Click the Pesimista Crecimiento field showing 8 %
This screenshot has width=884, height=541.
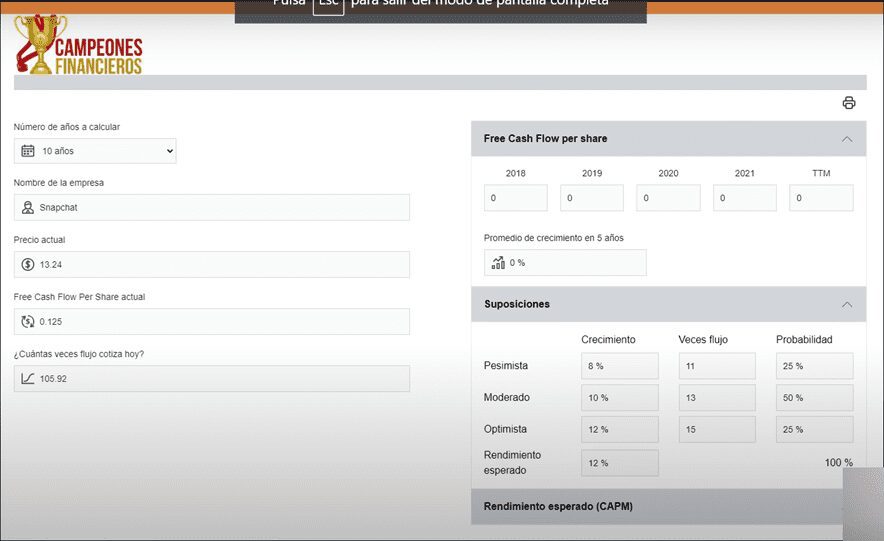pos(619,366)
